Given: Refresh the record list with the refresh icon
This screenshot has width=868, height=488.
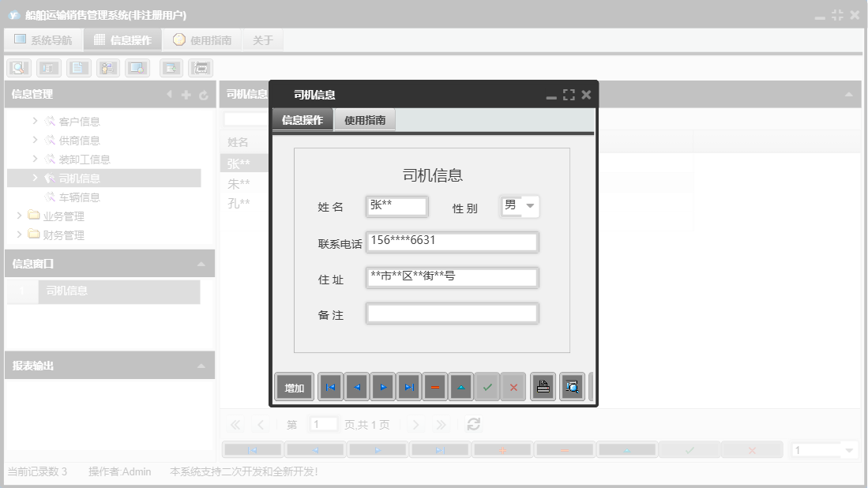Looking at the screenshot, I should tap(473, 423).
